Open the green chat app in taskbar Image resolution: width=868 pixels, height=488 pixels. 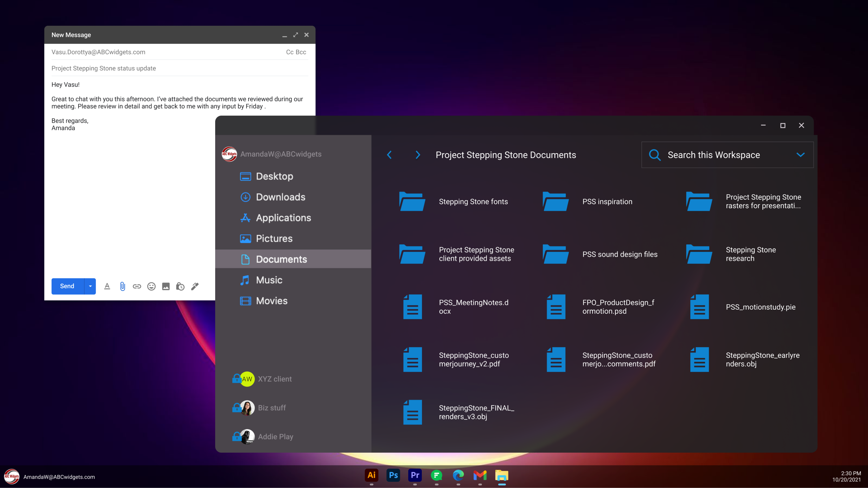[436, 475]
